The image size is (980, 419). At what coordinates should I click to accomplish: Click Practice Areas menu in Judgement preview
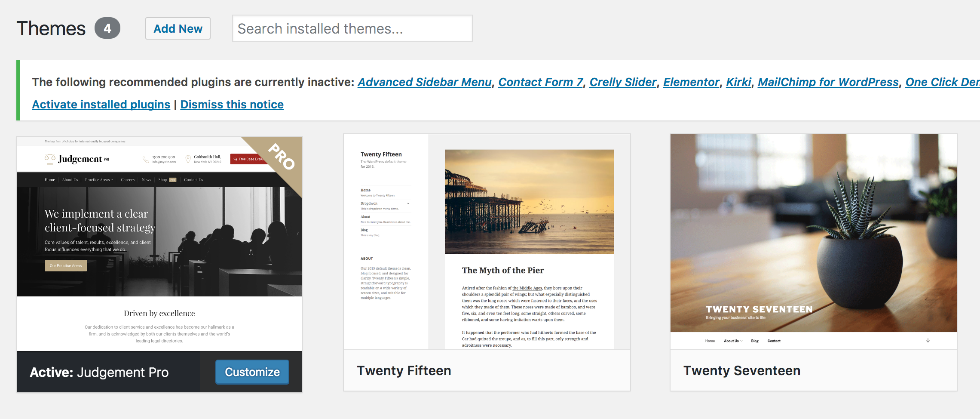point(99,180)
